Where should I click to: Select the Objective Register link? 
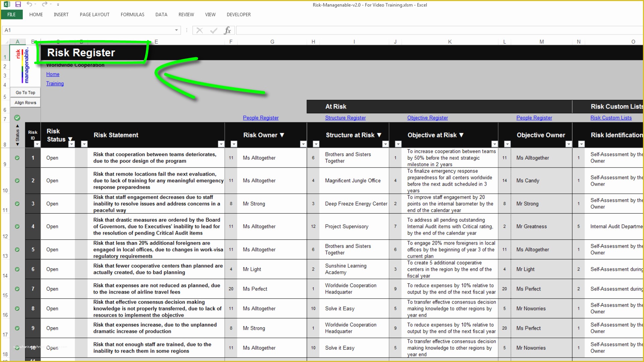point(428,118)
